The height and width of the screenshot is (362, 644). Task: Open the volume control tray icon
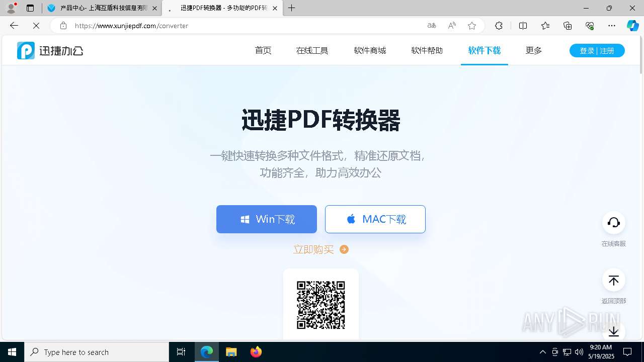(x=579, y=352)
